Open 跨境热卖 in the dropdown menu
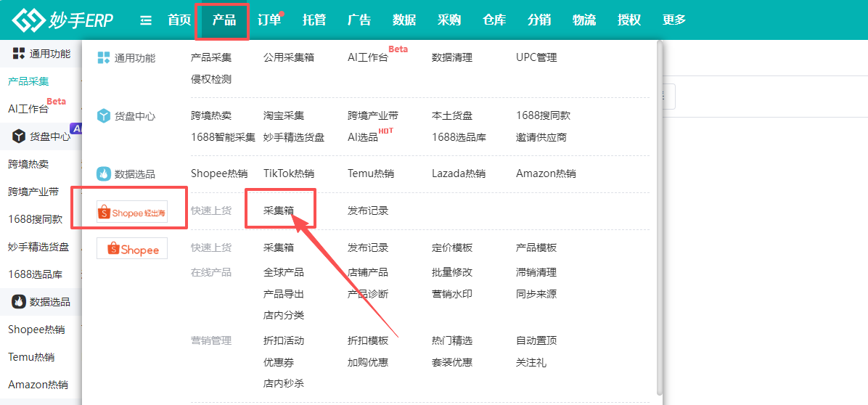Screen dimensions: 868x405 pos(211,116)
